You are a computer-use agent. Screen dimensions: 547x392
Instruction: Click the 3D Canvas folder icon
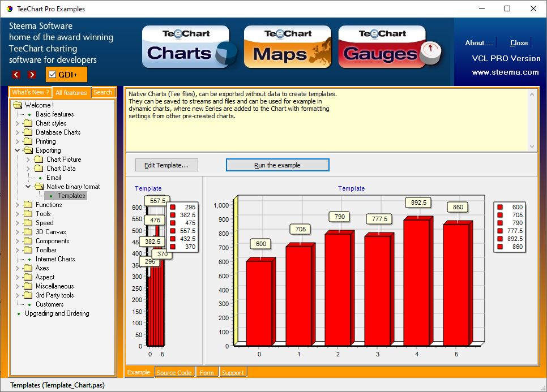pyautogui.click(x=28, y=232)
